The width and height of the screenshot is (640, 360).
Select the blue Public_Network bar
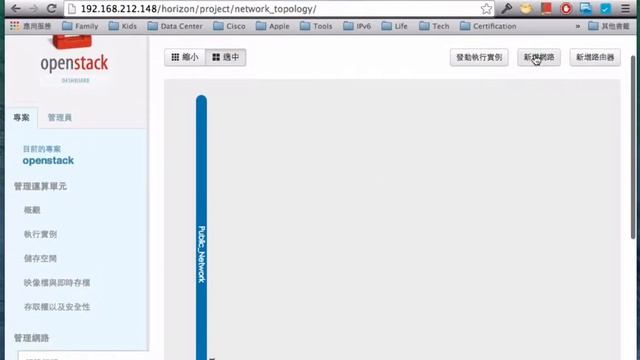coord(201,227)
